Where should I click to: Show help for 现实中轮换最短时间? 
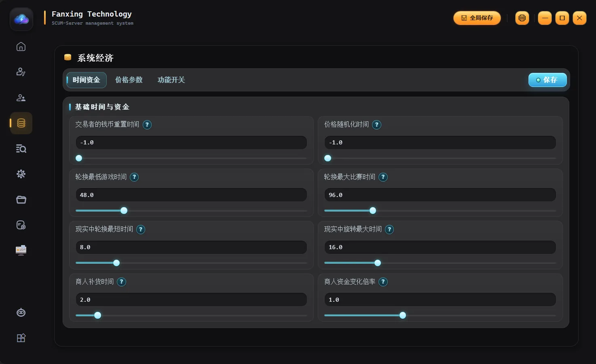point(141,229)
